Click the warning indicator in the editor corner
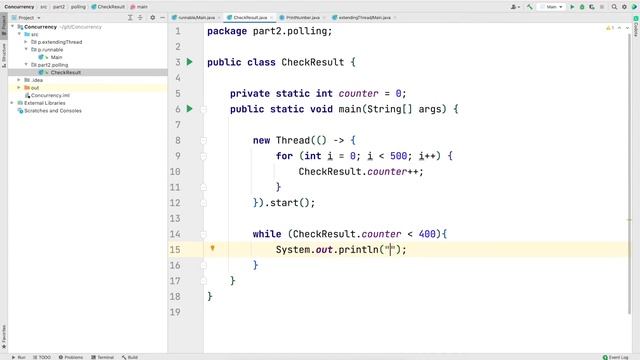Image resolution: width=640 pixels, height=360 pixels. point(610,28)
